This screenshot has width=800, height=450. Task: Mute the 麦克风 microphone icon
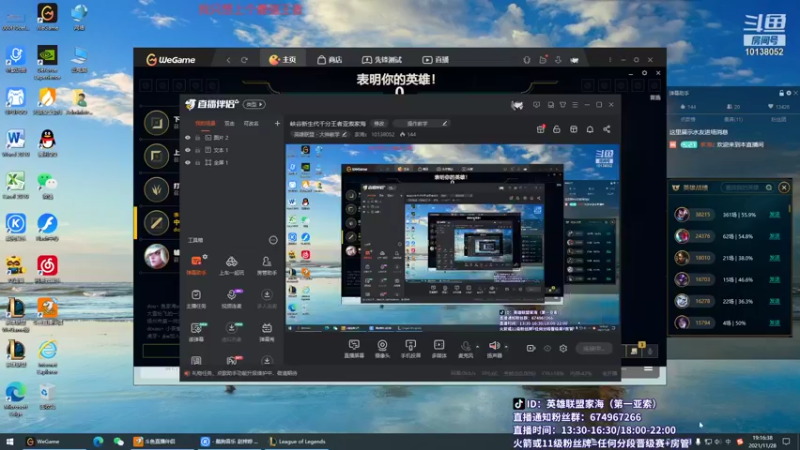tap(465, 346)
